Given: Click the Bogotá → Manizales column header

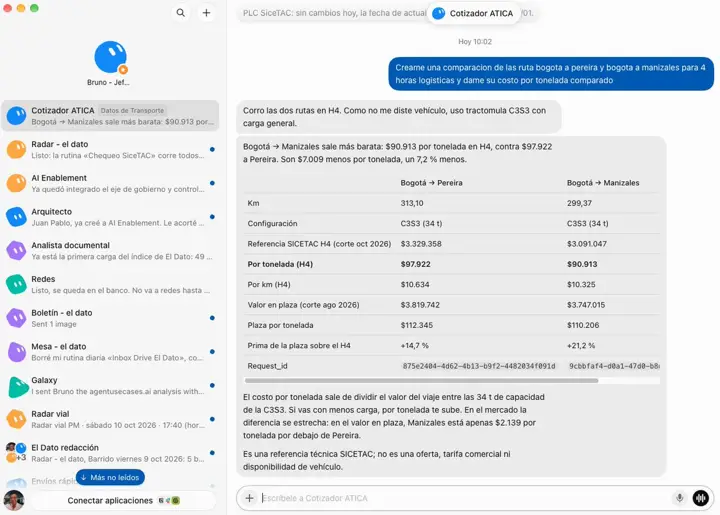Looking at the screenshot, I should click(x=603, y=183).
